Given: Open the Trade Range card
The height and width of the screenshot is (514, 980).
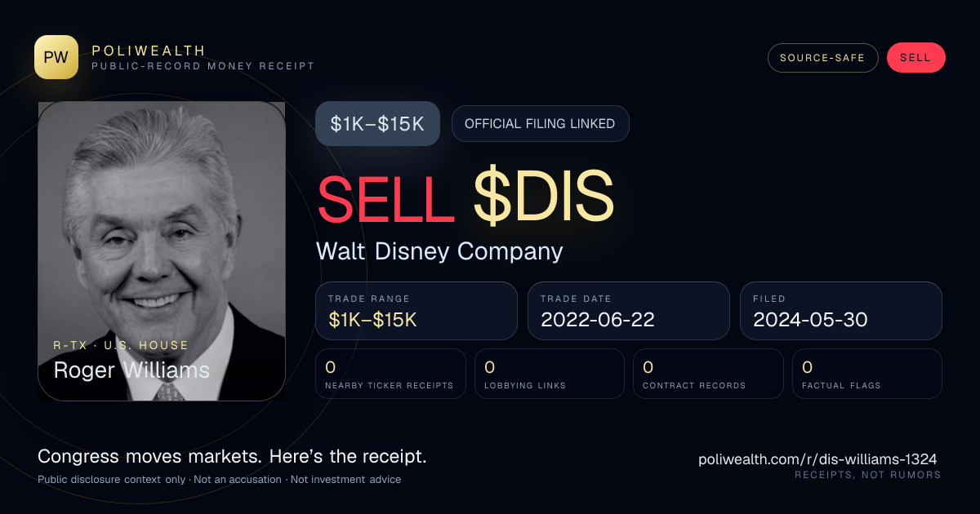Looking at the screenshot, I should click(416, 311).
